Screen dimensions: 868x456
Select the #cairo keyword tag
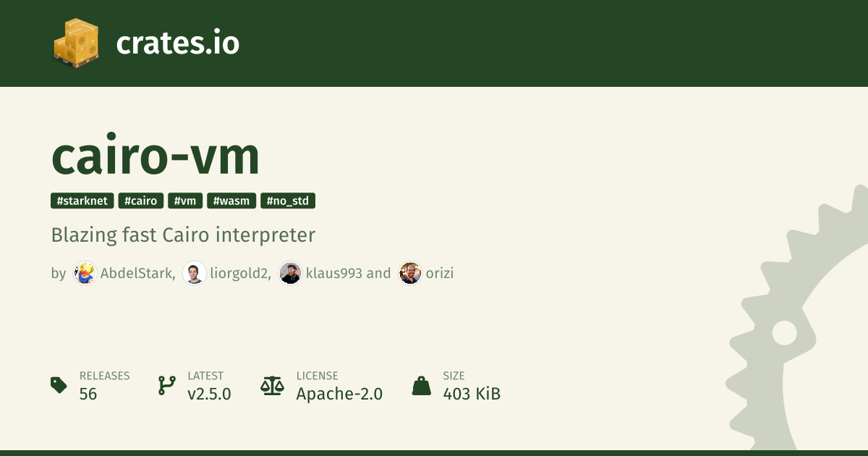pyautogui.click(x=140, y=200)
